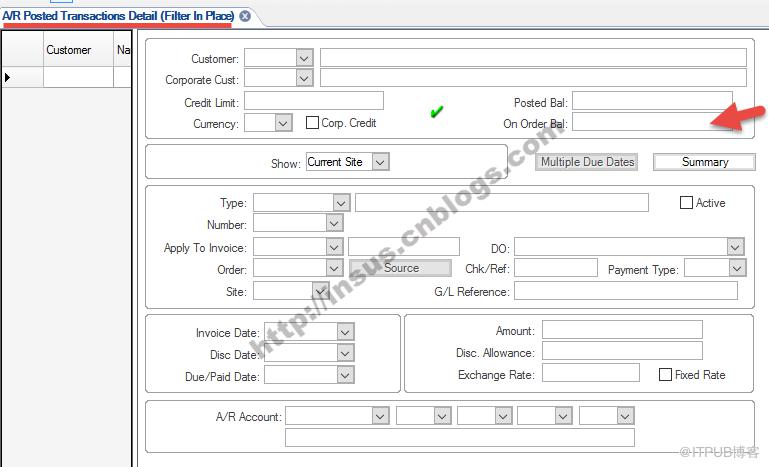Image resolution: width=769 pixels, height=467 pixels.
Task: Open the Type dropdown
Action: click(341, 203)
